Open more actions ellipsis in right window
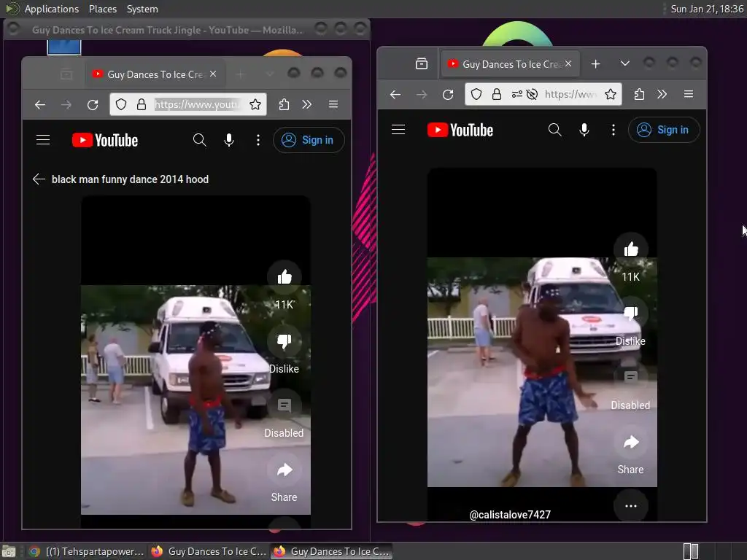Screen dimensions: 747x560 (631, 506)
